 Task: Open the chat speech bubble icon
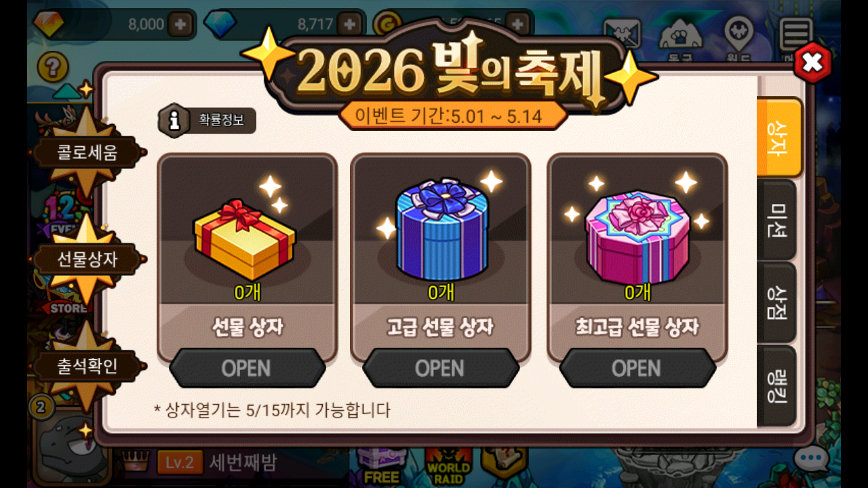811,461
